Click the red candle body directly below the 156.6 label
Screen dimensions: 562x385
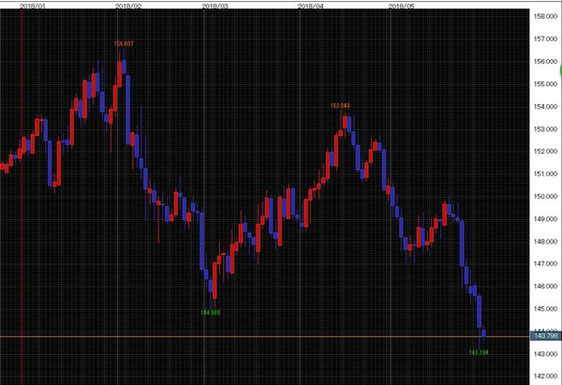point(119,74)
